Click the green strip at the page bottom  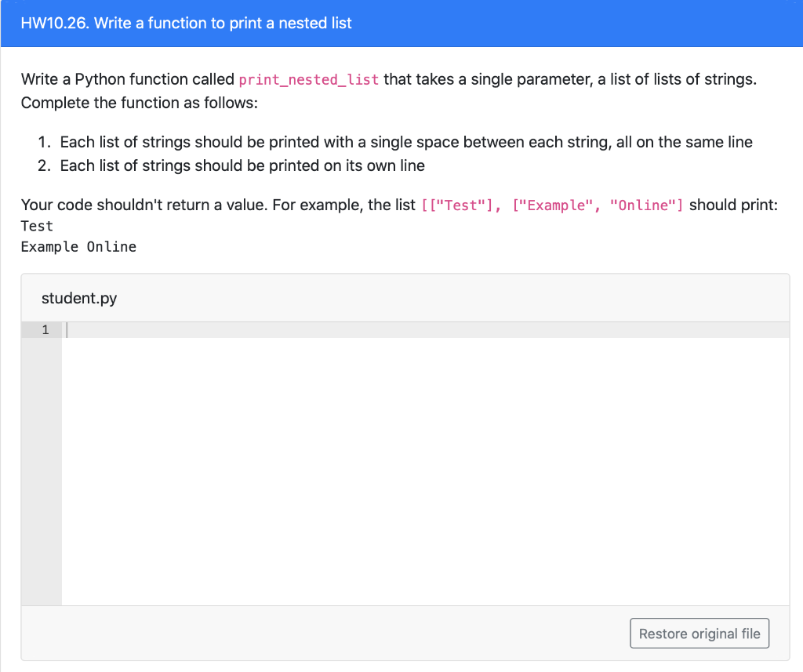[401, 669]
